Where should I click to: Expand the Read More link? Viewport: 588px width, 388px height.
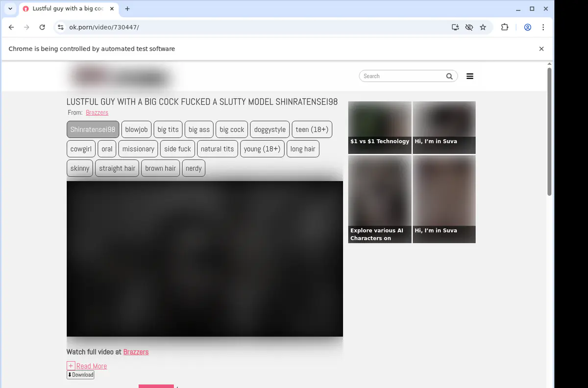[91, 366]
